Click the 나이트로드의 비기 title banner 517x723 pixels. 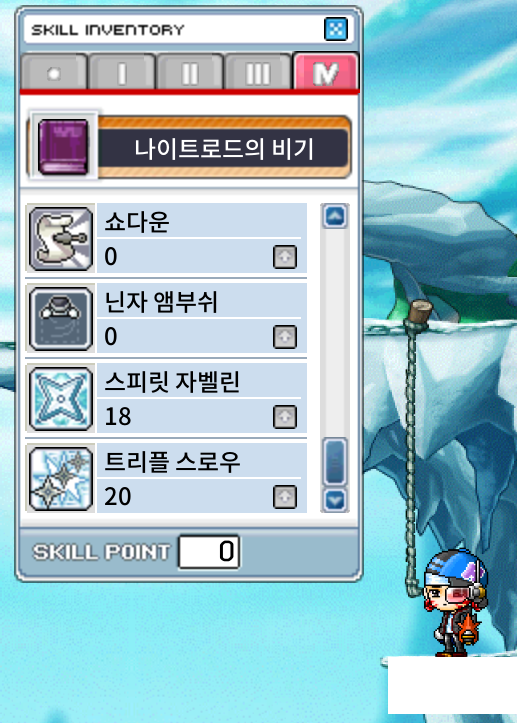pos(223,148)
